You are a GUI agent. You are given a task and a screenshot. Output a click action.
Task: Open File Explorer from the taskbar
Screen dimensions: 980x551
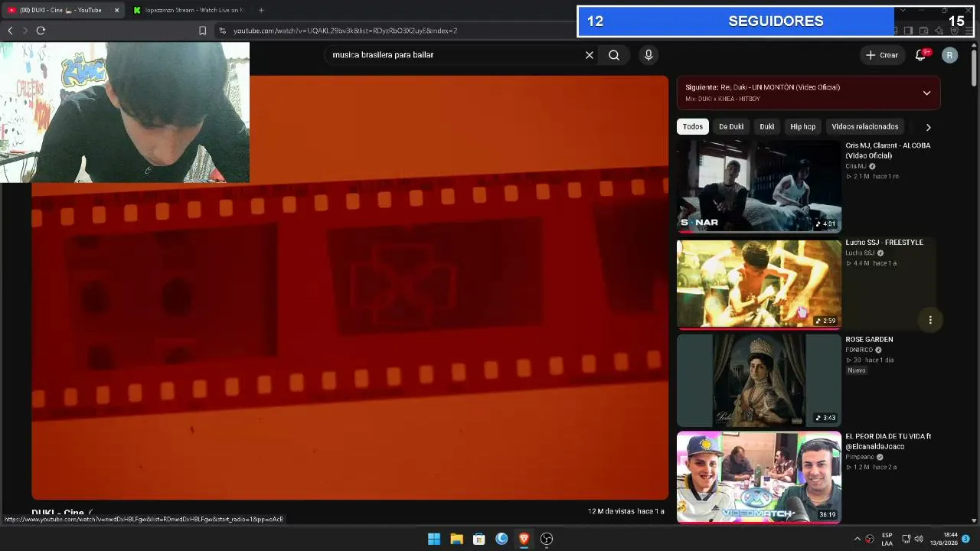(456, 539)
